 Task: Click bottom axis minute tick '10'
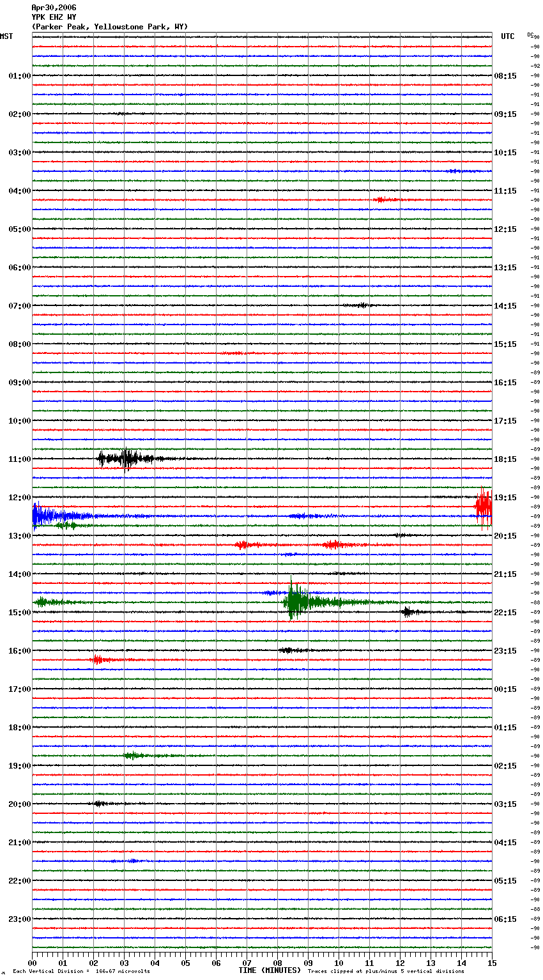[339, 963]
